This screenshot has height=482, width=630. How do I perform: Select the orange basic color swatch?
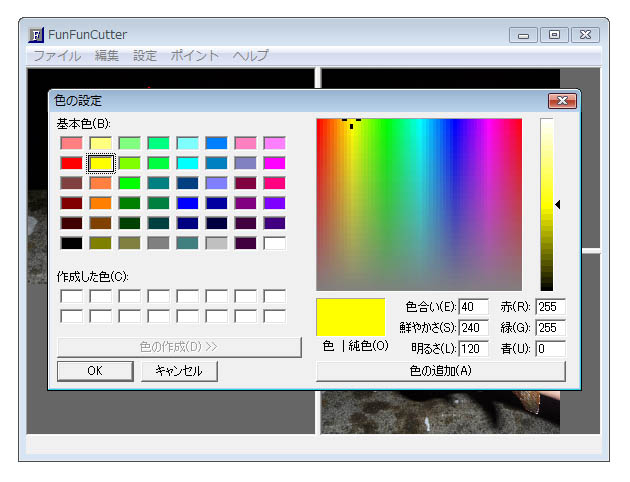click(100, 203)
